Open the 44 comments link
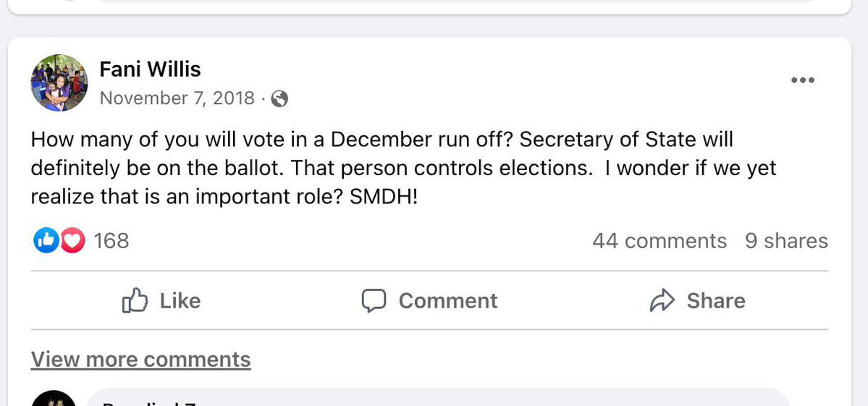This screenshot has width=868, height=406. coord(659,241)
